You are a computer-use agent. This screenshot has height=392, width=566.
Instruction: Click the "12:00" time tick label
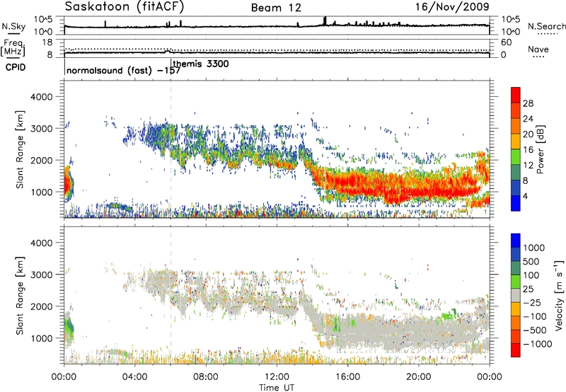[x=277, y=377]
